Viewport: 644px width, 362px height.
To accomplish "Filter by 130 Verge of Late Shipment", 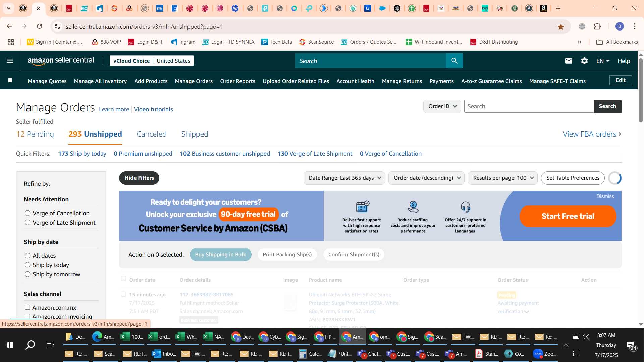I will [x=315, y=154].
